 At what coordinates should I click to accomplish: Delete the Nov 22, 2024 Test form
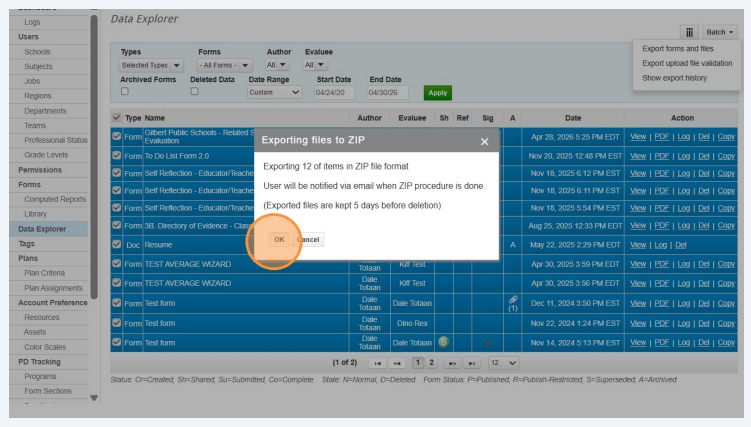point(704,324)
